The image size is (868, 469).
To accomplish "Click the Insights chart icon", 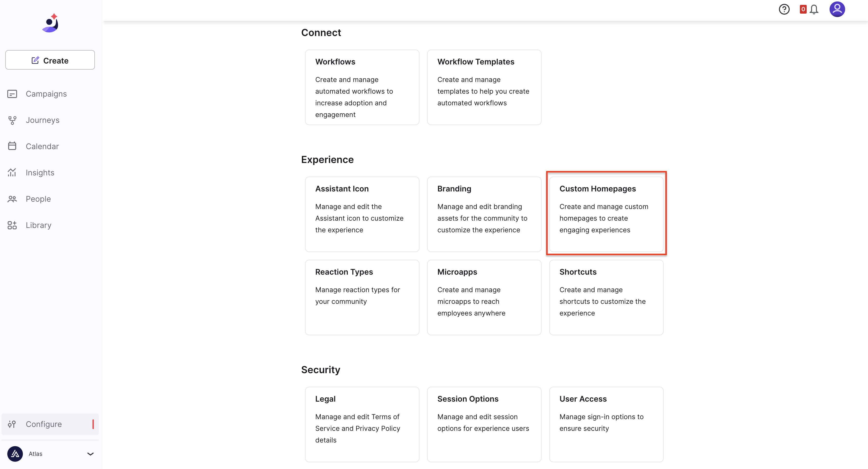I will tap(12, 172).
